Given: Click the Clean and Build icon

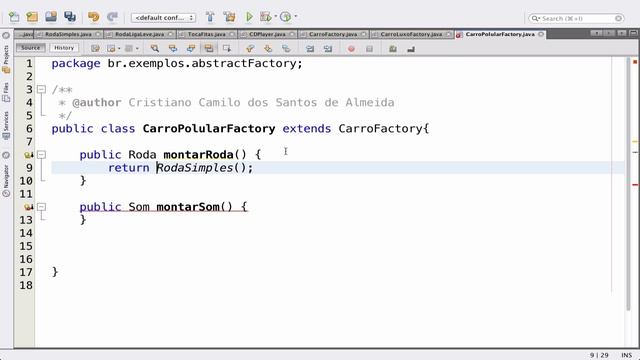Looking at the screenshot, I should (230, 17).
